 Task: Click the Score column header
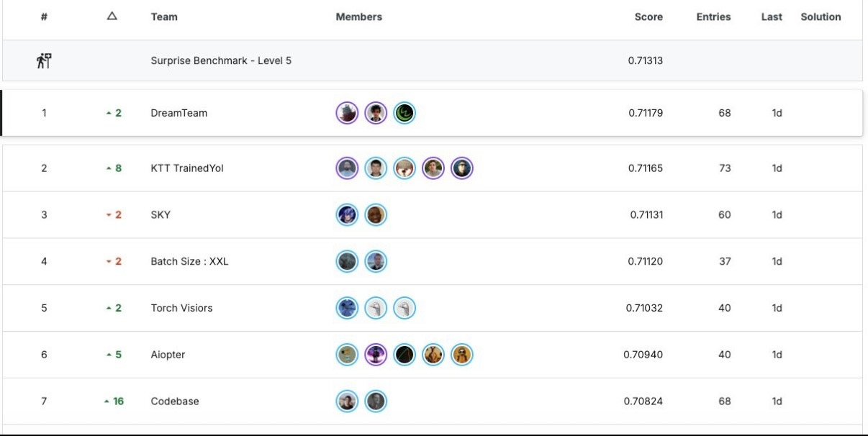pyautogui.click(x=648, y=17)
